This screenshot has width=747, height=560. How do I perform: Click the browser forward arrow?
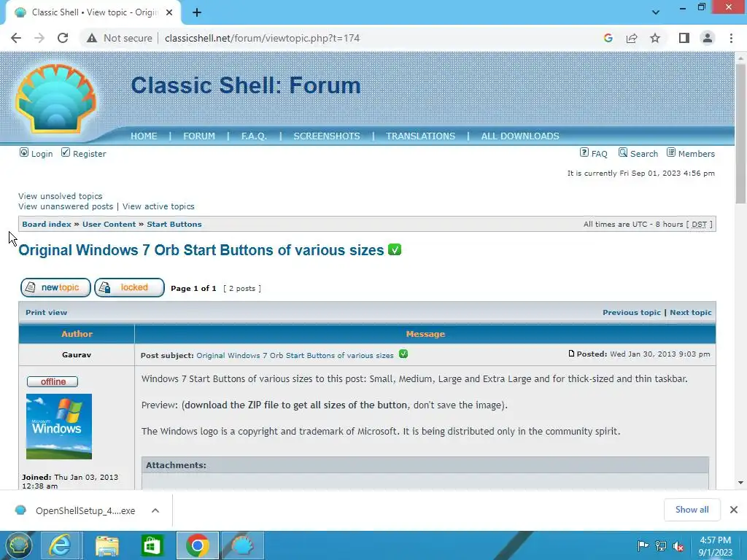click(39, 38)
